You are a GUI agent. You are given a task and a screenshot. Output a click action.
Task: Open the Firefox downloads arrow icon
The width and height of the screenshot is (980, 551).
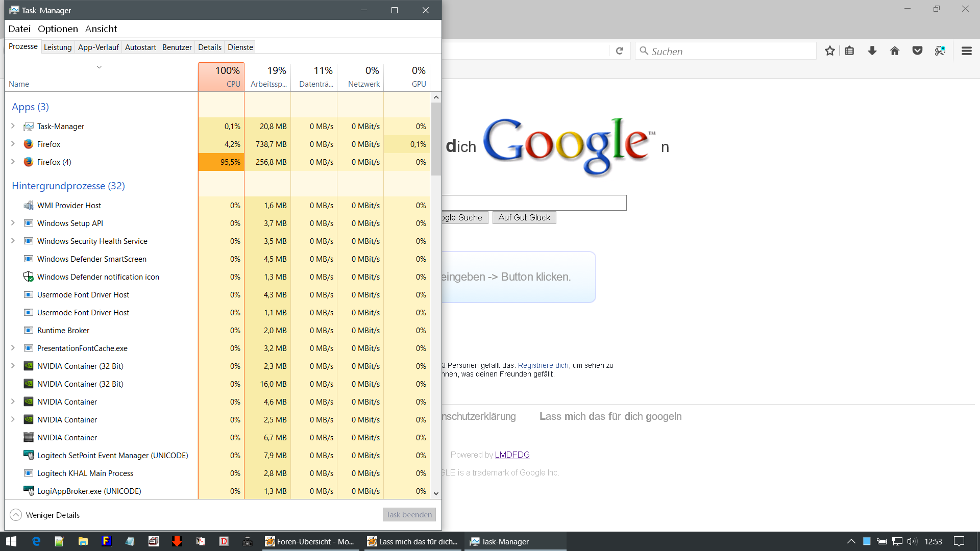pyautogui.click(x=872, y=51)
